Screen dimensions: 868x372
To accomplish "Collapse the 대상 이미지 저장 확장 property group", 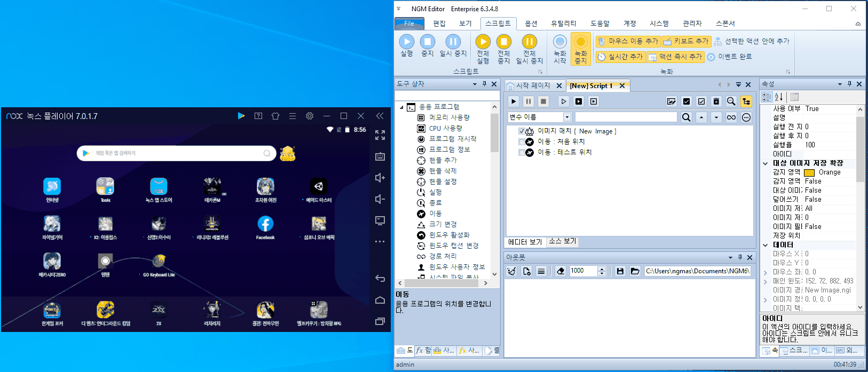I will coord(766,163).
